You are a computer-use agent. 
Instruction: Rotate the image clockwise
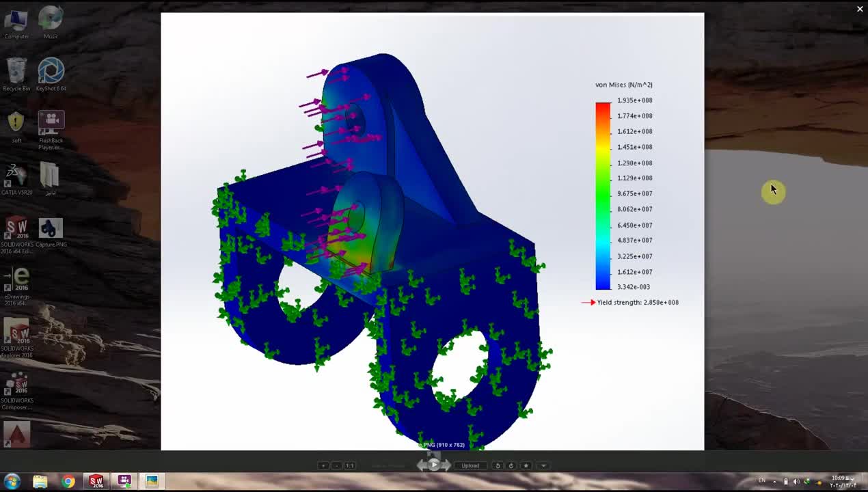click(511, 465)
